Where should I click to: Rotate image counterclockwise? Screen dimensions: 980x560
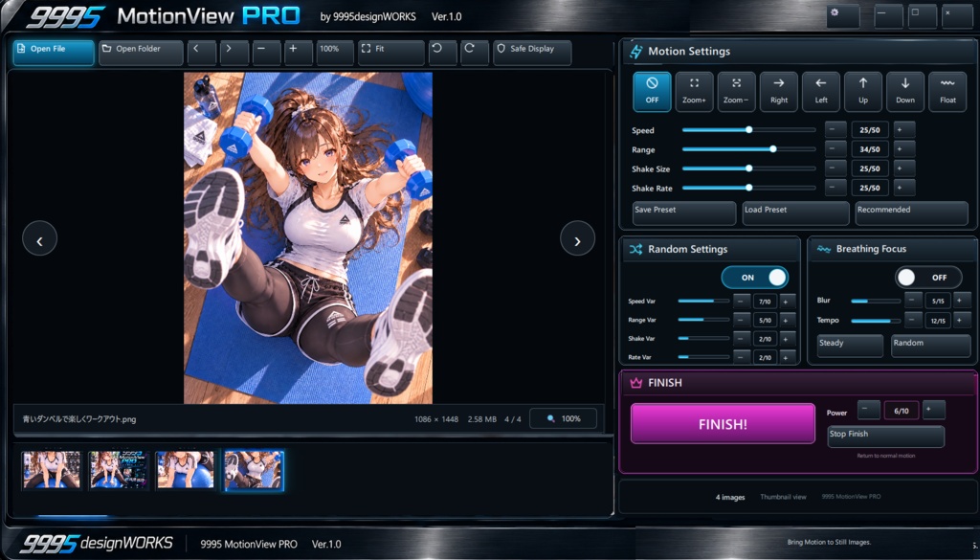click(x=442, y=53)
